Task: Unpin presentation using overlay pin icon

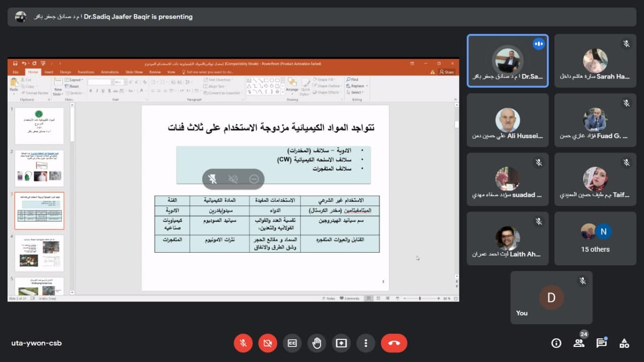Action: click(x=212, y=179)
